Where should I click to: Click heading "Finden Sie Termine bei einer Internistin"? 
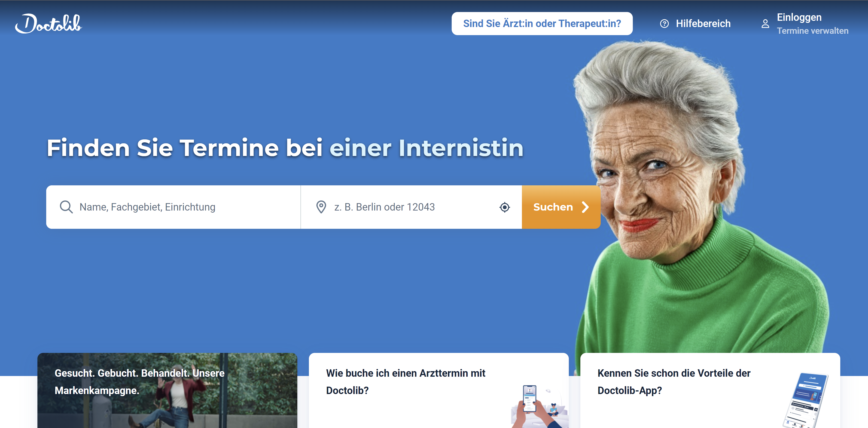coord(285,148)
